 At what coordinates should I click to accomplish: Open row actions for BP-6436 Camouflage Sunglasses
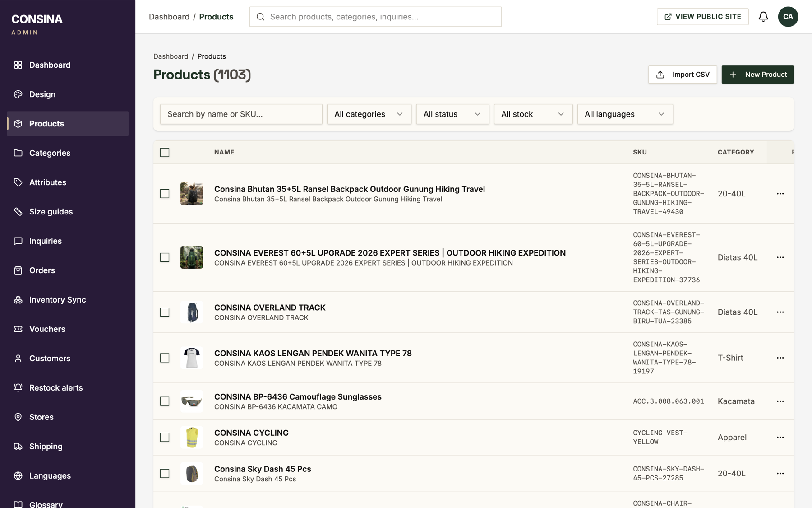click(780, 401)
